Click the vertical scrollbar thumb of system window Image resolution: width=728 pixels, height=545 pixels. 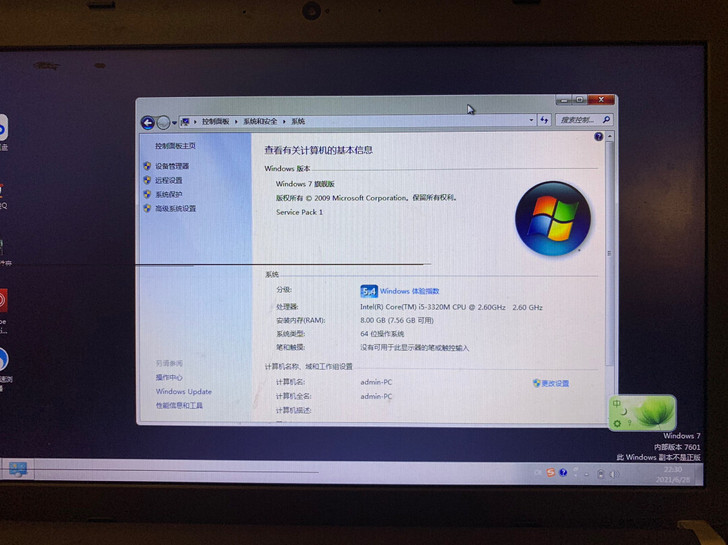pos(609,253)
